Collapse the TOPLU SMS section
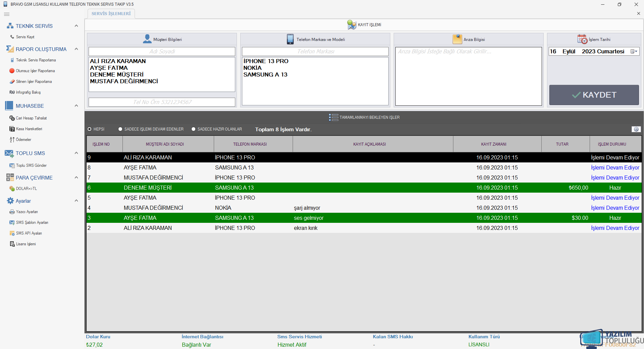Viewport: 644px width, 349px height. [76, 153]
